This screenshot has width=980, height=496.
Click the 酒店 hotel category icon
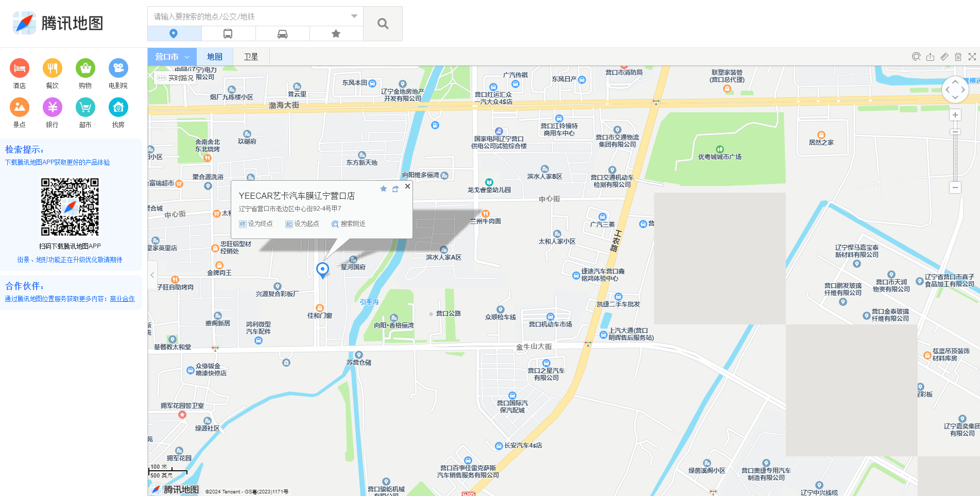(20, 69)
